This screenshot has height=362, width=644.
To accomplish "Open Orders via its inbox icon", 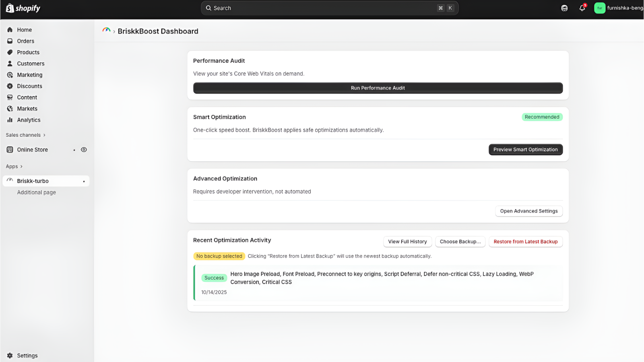I will point(10,41).
